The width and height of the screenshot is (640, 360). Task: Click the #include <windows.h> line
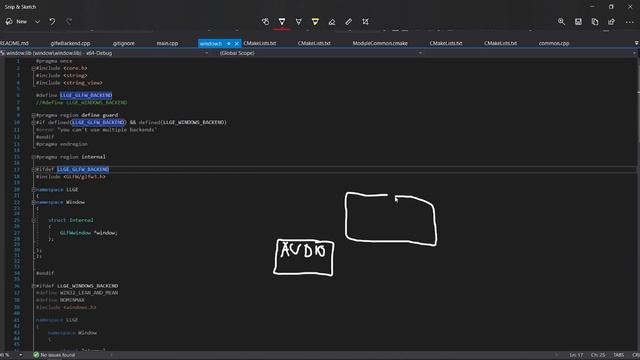point(66,307)
